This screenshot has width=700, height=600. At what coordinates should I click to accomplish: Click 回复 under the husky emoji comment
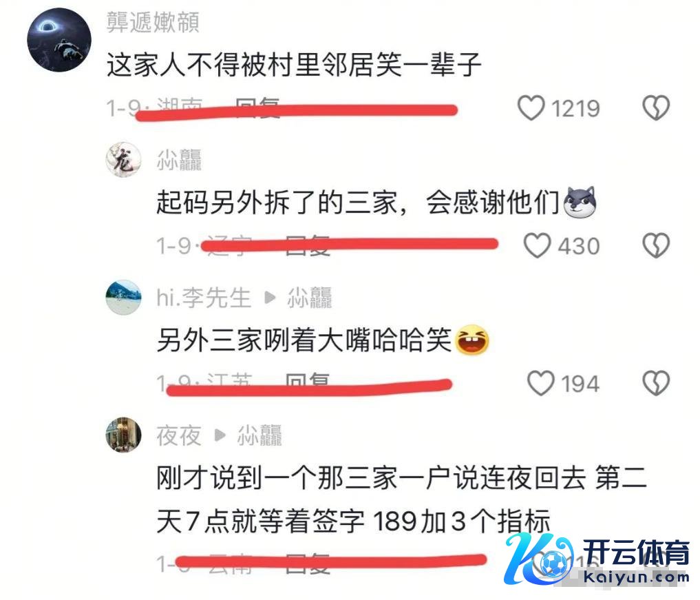tap(308, 245)
